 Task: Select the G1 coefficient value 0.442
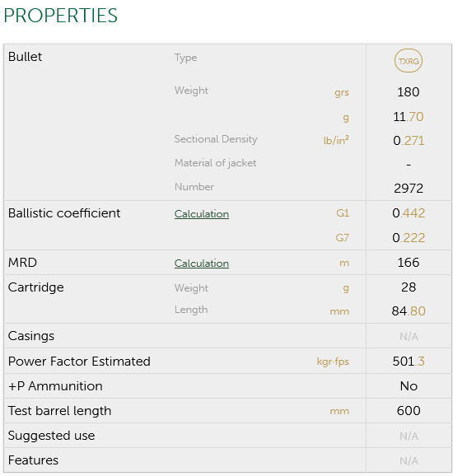409,213
